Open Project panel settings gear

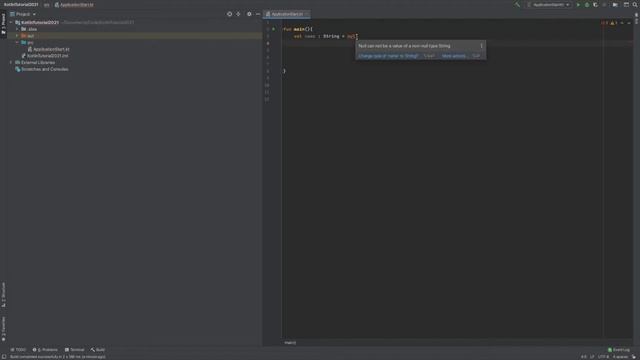[249, 14]
